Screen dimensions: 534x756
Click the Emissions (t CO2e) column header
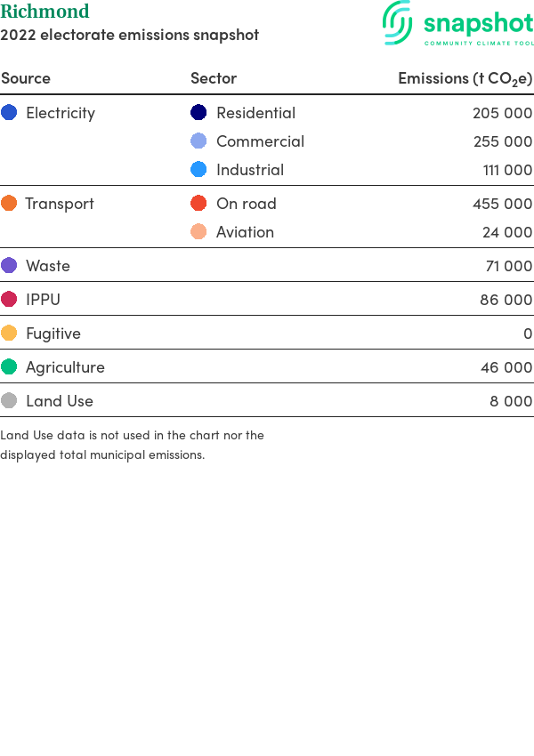pos(465,78)
